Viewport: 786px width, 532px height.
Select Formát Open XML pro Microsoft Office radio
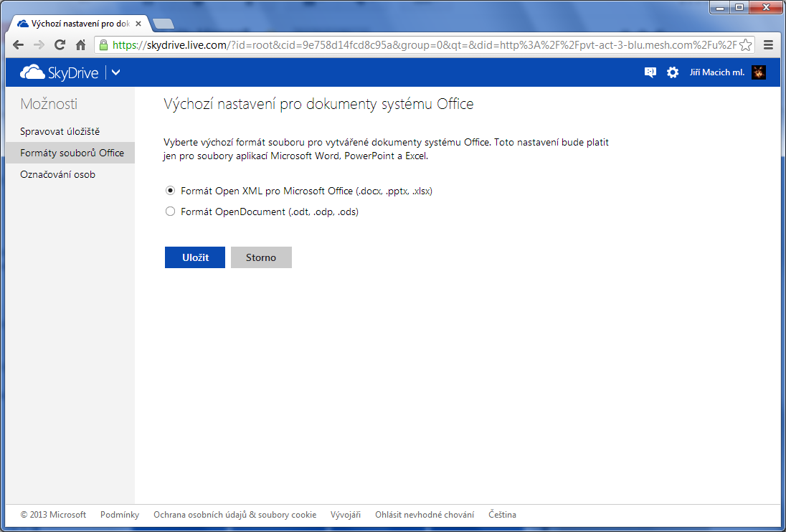click(x=171, y=191)
